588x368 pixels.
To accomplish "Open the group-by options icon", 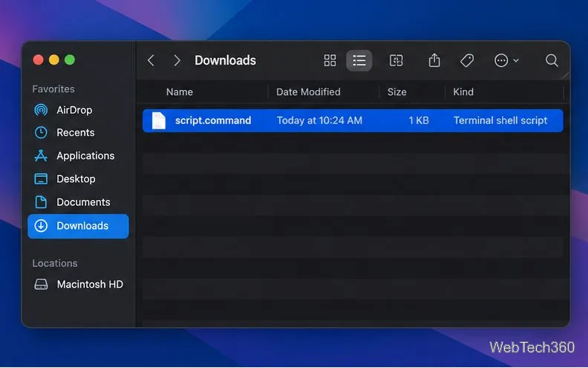I will tap(396, 60).
